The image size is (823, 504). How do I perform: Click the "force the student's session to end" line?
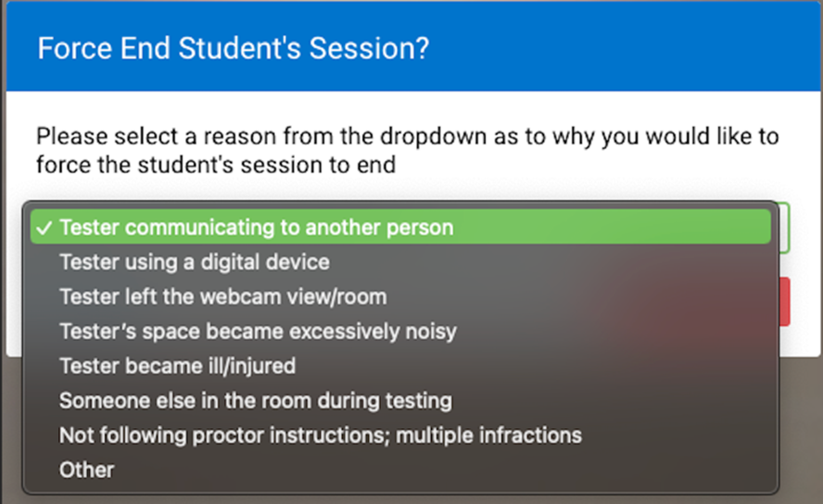216,165
